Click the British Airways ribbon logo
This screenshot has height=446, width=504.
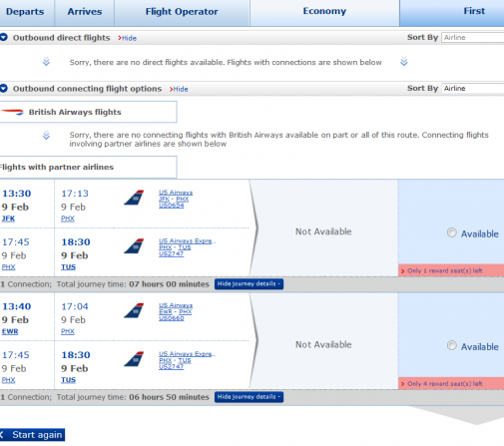click(12, 112)
